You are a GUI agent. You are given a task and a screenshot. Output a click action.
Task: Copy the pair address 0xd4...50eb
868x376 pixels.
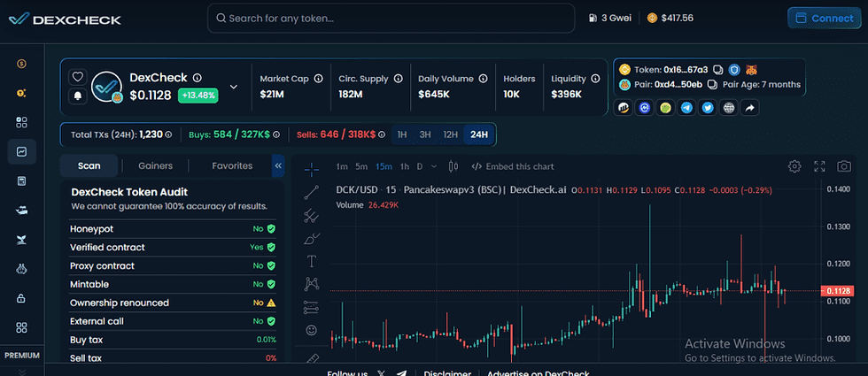click(713, 85)
